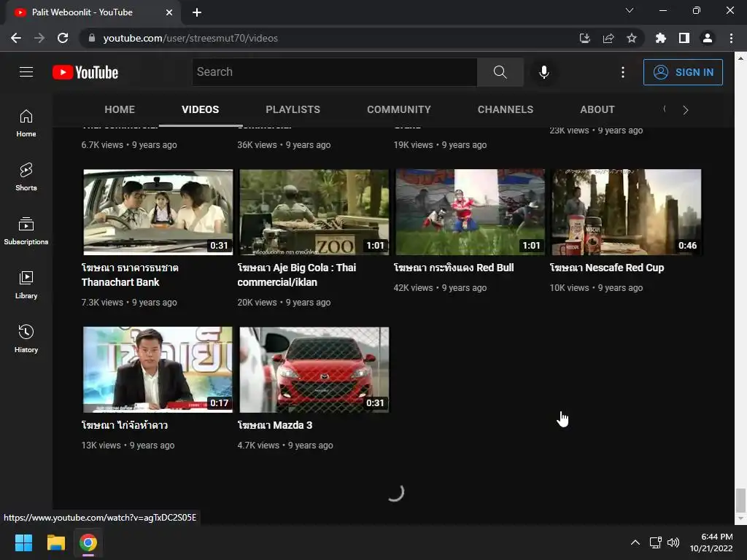The width and height of the screenshot is (747, 560).
Task: Switch to the CHANNELS tab
Action: [x=506, y=109]
